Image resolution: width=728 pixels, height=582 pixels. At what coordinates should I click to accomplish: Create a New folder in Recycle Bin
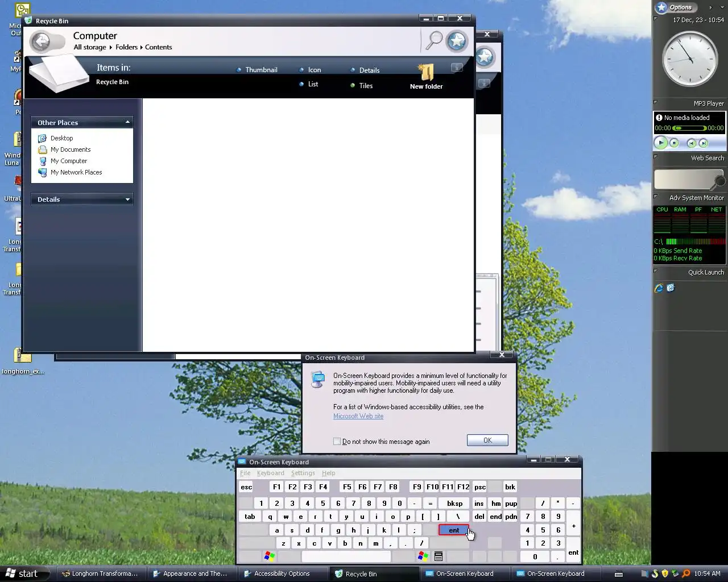(x=426, y=77)
